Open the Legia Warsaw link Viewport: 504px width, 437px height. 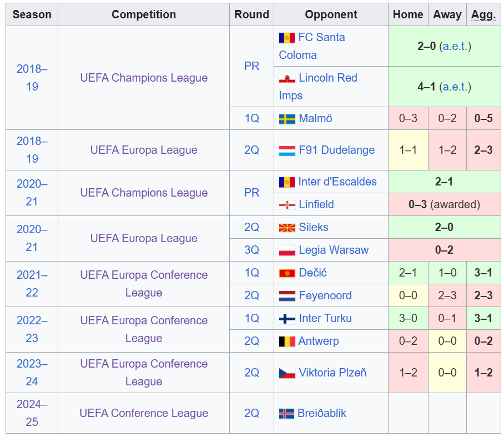tap(334, 250)
